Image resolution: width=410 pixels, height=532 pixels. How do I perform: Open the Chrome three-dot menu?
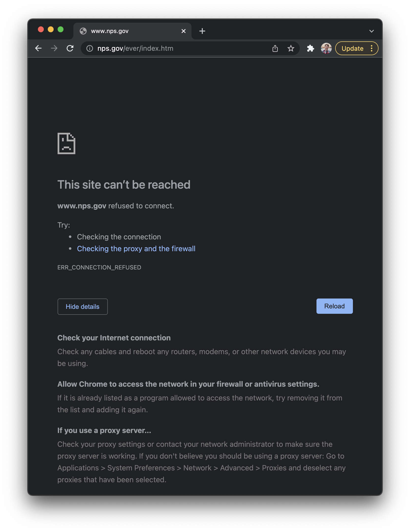(x=372, y=49)
